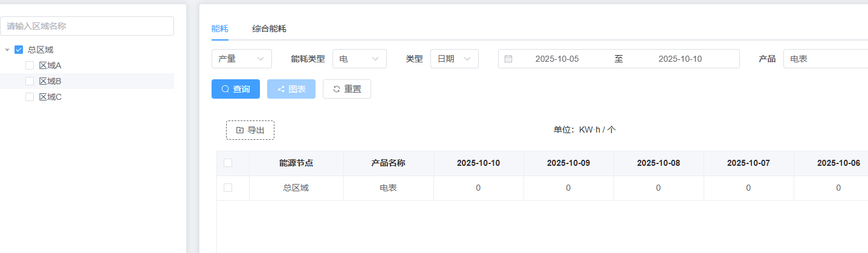Click the 产品名称 column header
The image size is (868, 253).
pos(388,163)
